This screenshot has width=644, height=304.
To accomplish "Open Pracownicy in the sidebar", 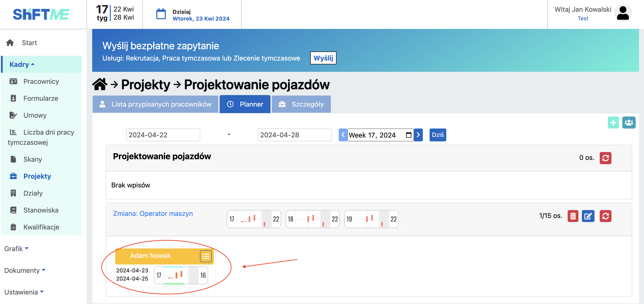I will [x=41, y=82].
